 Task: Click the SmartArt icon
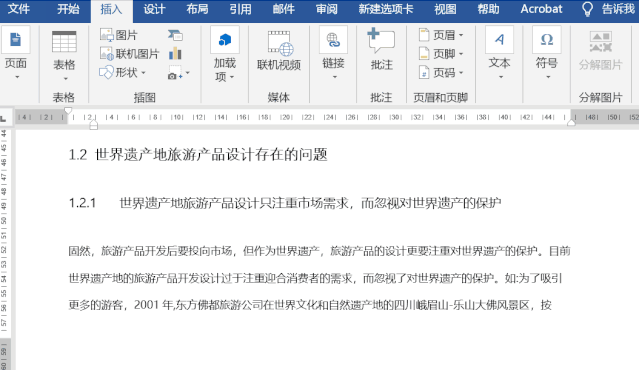tap(175, 35)
